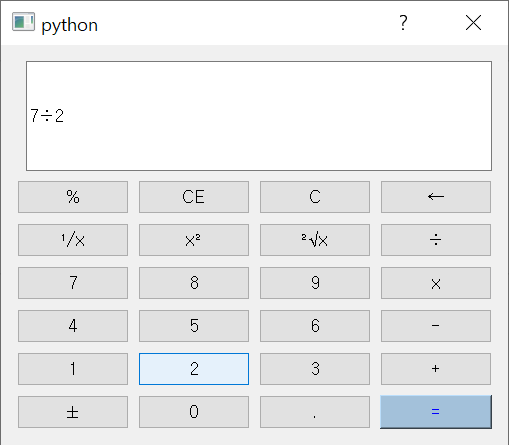Viewport: 509px width, 445px height.
Task: Click the python window icon in title bar
Action: pos(23,22)
